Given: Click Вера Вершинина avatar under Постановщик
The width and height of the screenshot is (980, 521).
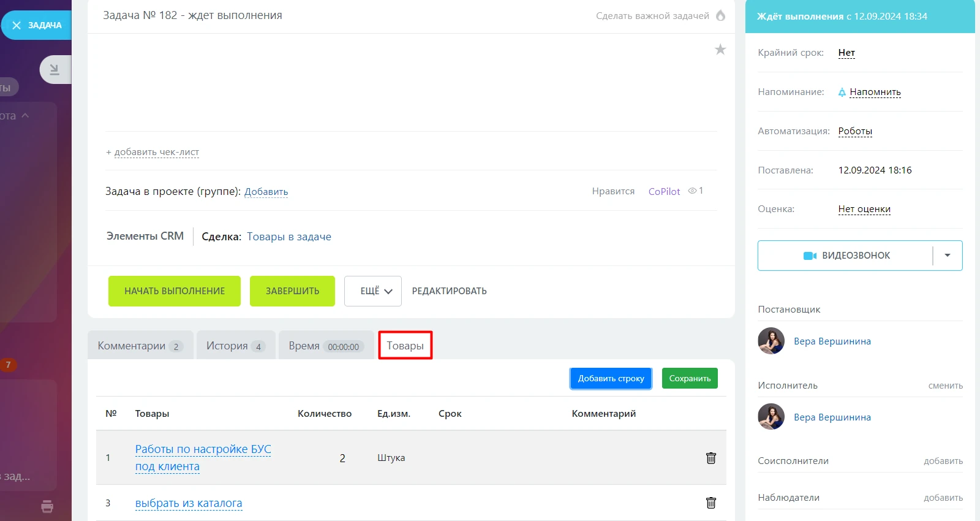Looking at the screenshot, I should point(771,341).
